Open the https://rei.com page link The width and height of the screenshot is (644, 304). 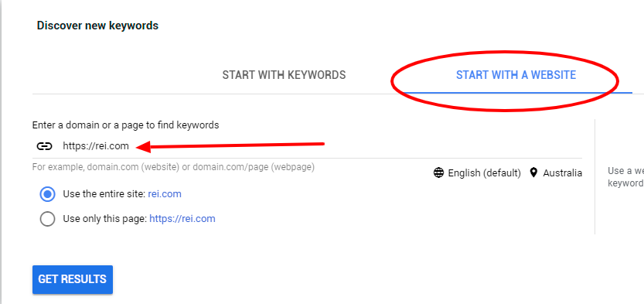pos(182,219)
